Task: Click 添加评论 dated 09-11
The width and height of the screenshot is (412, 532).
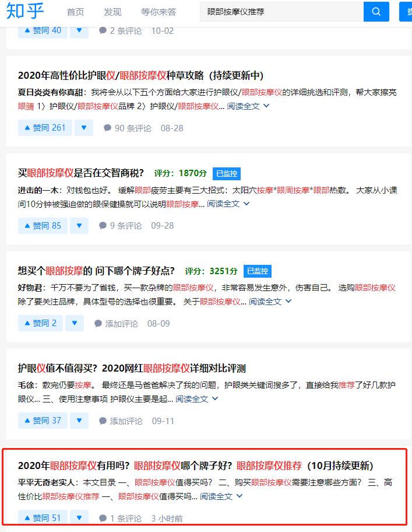Action: pos(121,421)
